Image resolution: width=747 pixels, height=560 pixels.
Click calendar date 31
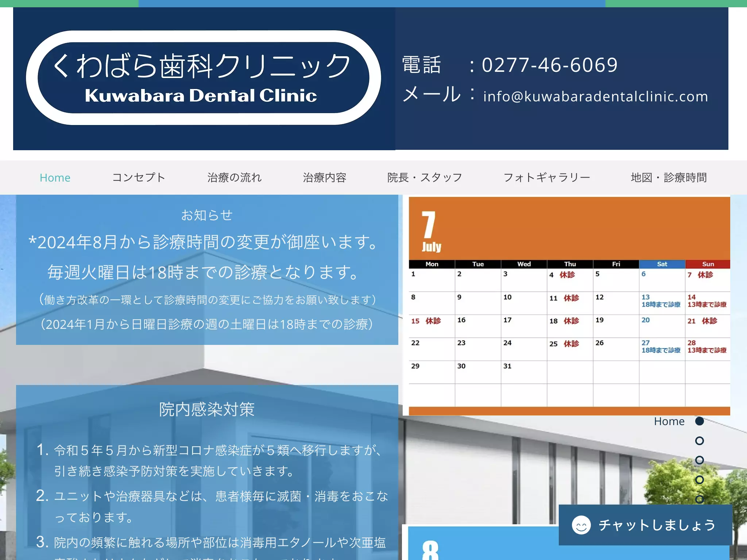tap(507, 366)
